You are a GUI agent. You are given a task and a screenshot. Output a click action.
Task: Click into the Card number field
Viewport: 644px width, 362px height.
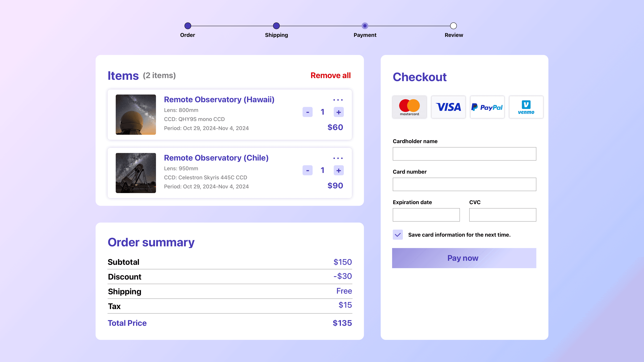click(464, 184)
